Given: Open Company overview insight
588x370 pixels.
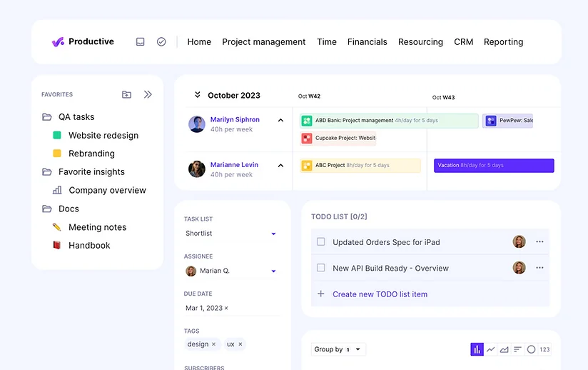Looking at the screenshot, I should pyautogui.click(x=107, y=190).
